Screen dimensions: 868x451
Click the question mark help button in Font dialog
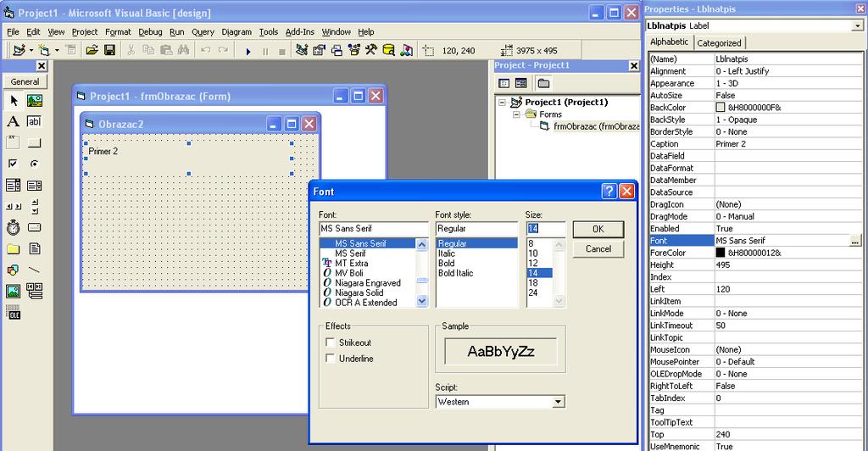(x=609, y=192)
